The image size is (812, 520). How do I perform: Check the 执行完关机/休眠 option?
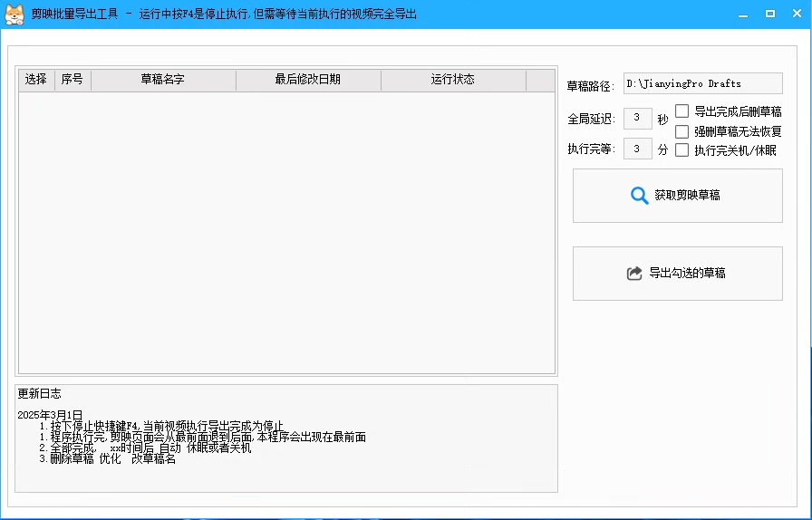point(682,150)
